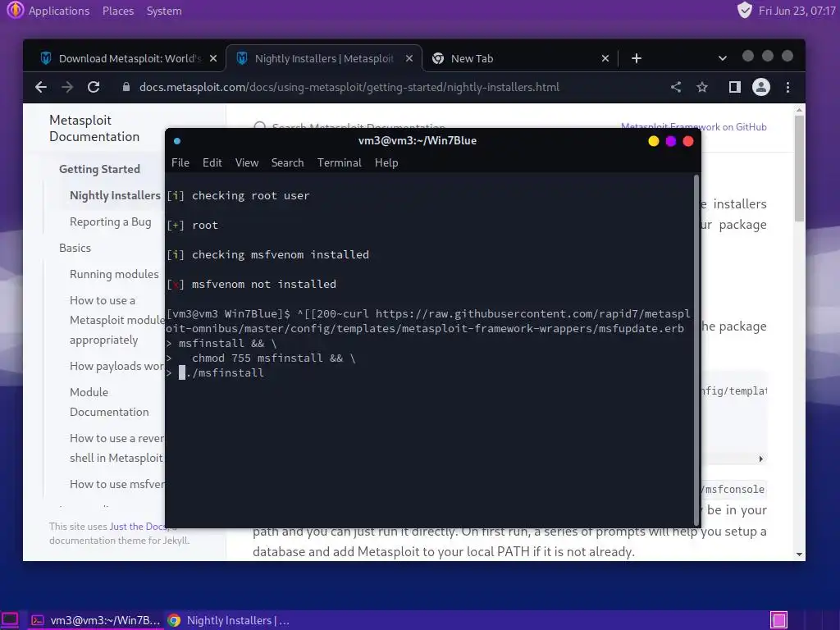Open Reporting a Bug sidebar link
This screenshot has height=630, width=840.
[111, 221]
